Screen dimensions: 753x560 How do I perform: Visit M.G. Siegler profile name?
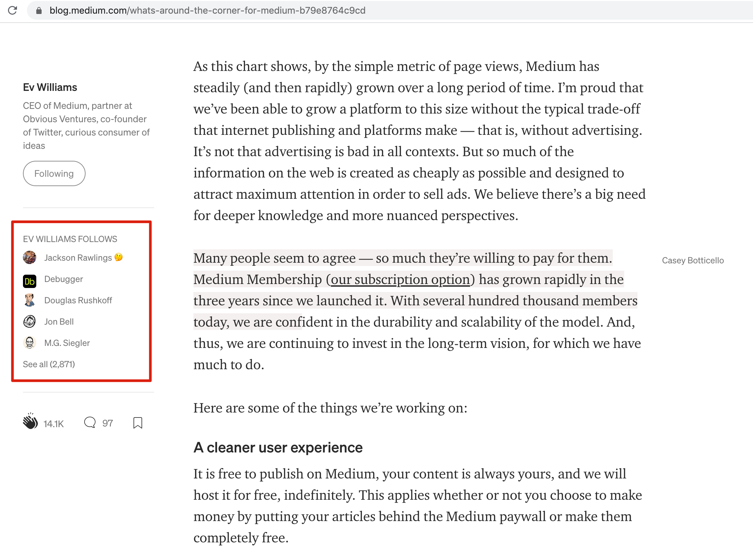[x=67, y=343]
